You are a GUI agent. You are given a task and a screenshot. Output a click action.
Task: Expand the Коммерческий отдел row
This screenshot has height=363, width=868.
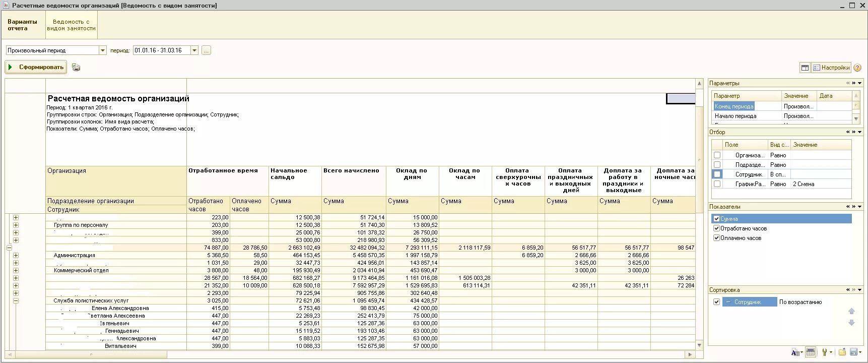(16, 270)
